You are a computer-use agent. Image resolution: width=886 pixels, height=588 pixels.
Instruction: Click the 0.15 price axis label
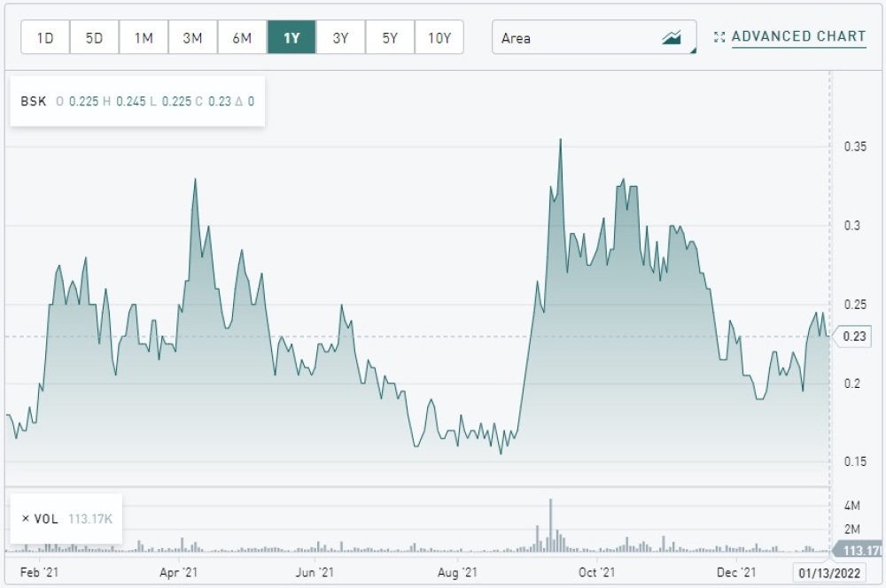click(855, 461)
